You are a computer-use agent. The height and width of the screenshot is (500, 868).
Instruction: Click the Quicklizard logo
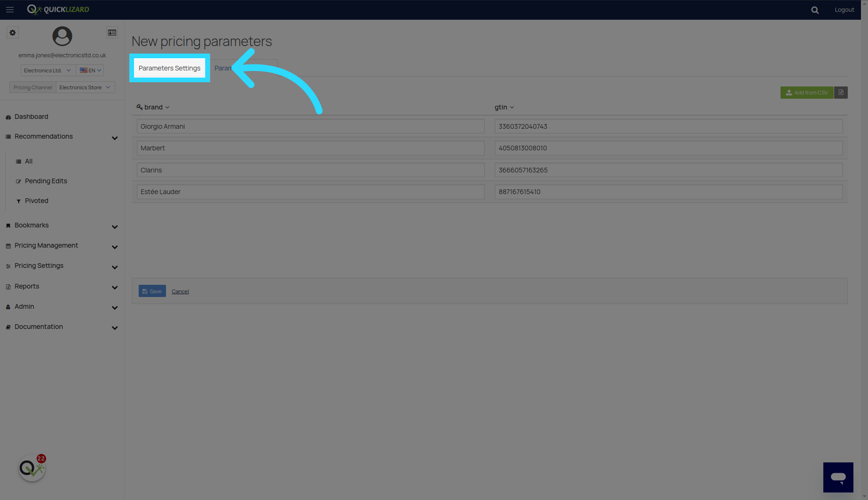[57, 9]
